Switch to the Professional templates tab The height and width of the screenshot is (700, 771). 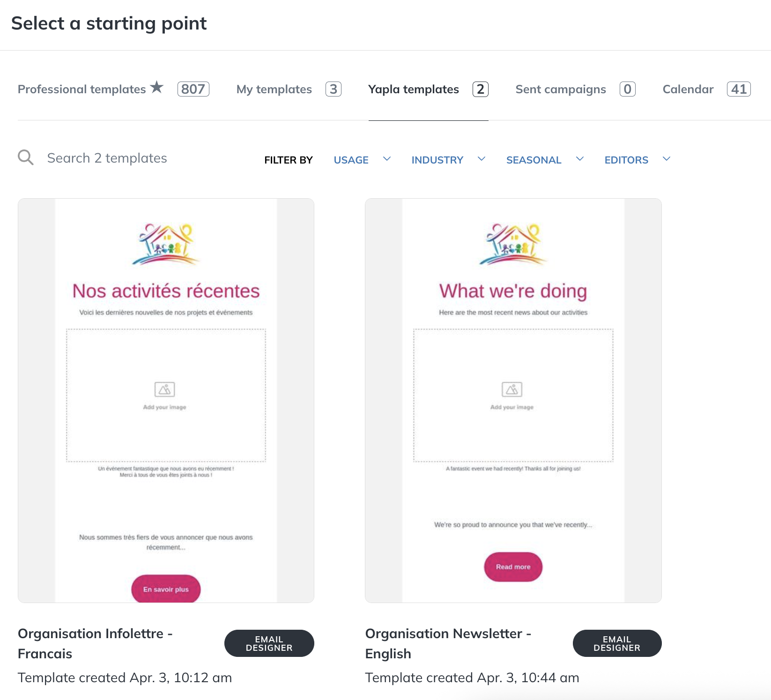(113, 89)
